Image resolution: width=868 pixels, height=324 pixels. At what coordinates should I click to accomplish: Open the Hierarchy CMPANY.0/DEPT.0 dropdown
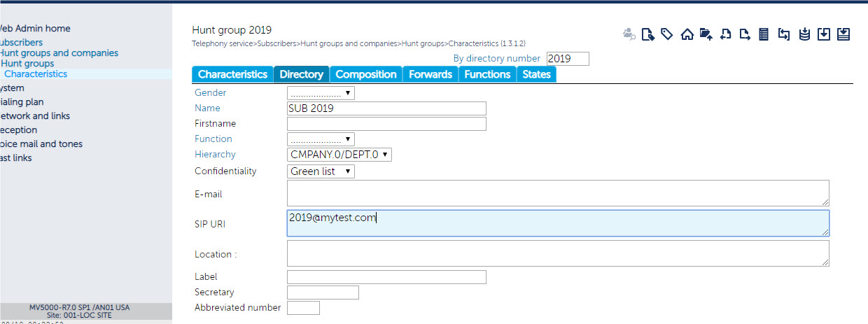[x=339, y=155]
